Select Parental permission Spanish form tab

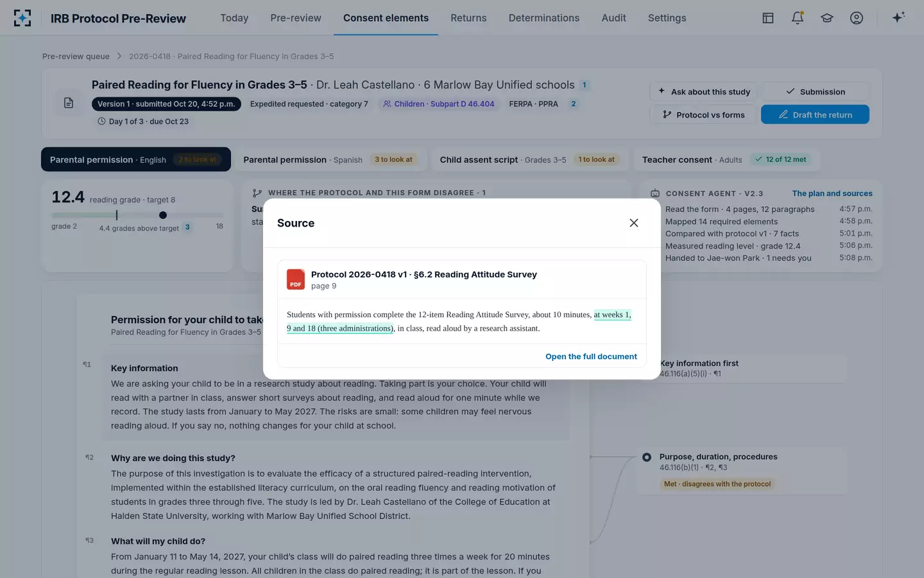tap(331, 159)
